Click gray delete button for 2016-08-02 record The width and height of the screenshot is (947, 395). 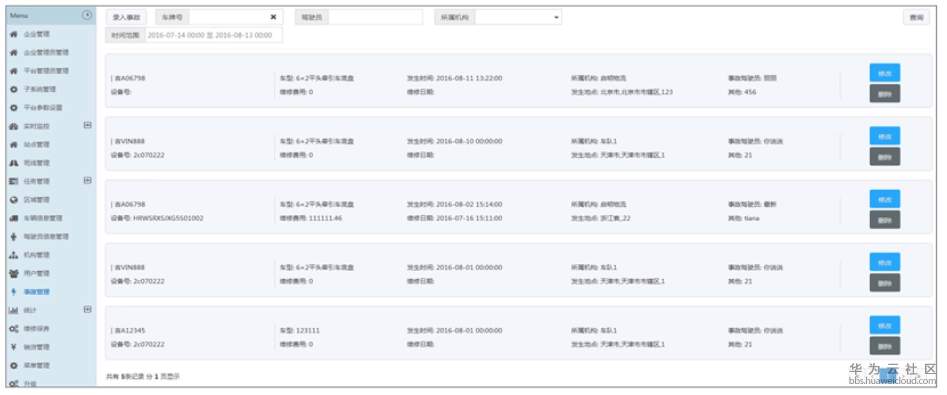point(885,220)
